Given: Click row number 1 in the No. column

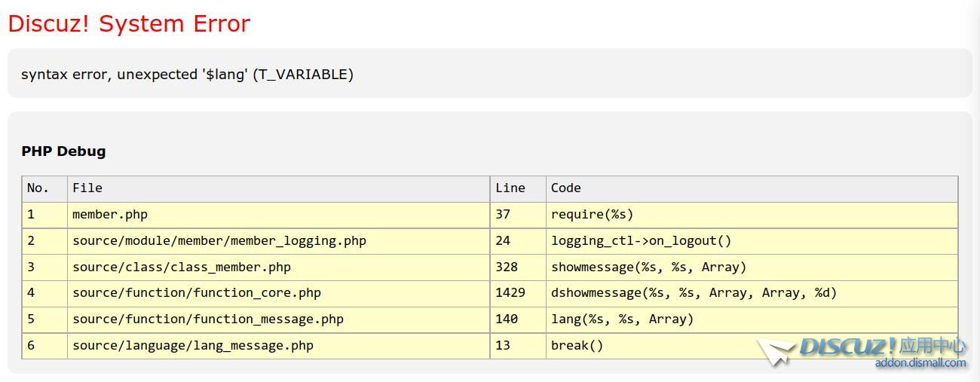Looking at the screenshot, I should coord(31,215).
